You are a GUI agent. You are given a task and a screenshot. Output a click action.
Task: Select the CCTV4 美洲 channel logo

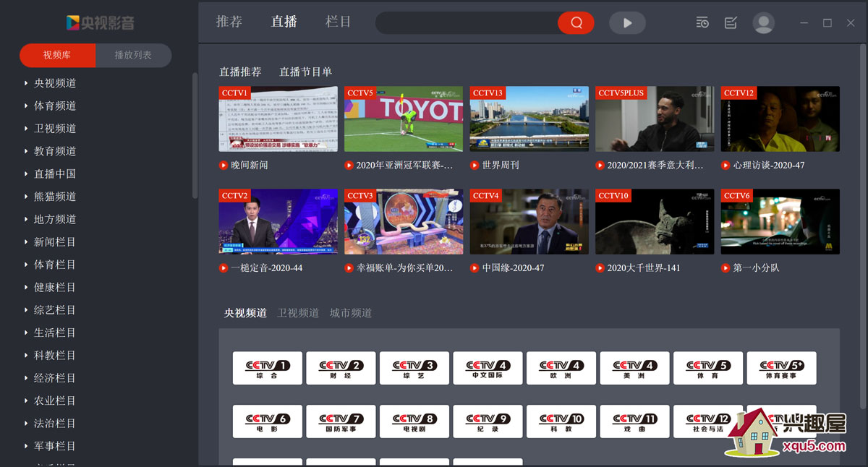pos(634,368)
